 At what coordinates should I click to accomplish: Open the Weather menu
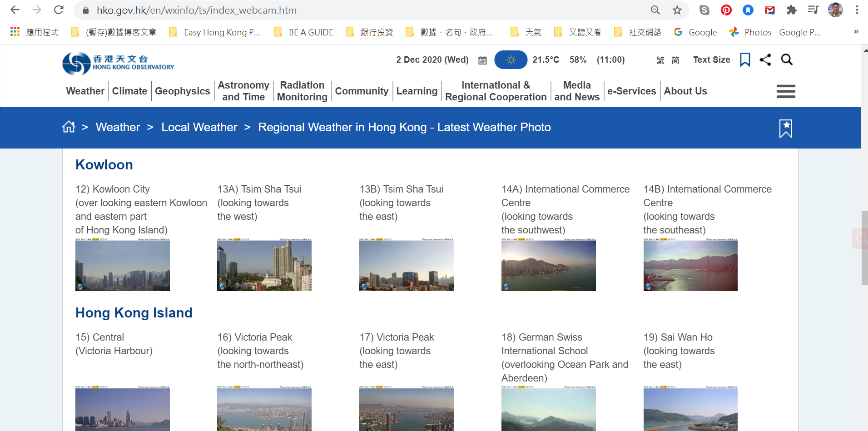tap(85, 91)
